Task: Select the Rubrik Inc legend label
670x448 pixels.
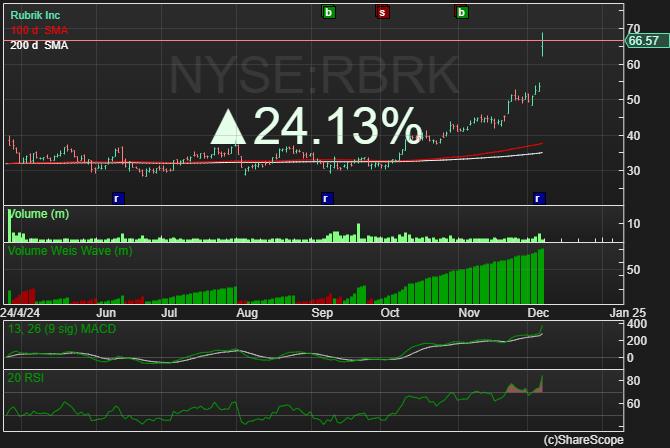Action: 35,15
